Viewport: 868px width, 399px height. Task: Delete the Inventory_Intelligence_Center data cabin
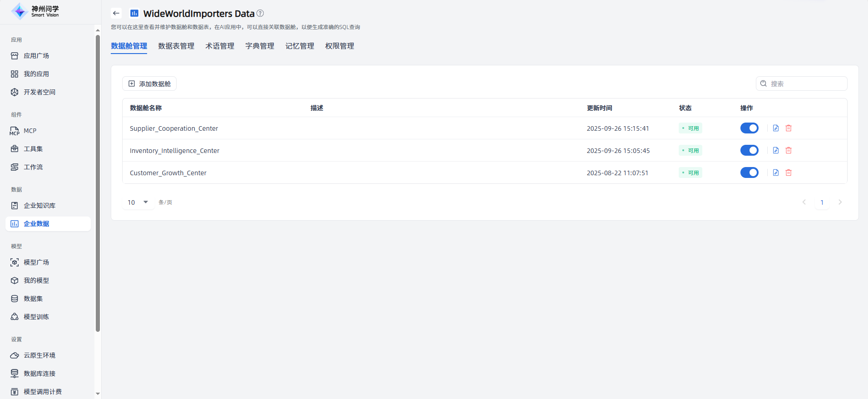(789, 150)
